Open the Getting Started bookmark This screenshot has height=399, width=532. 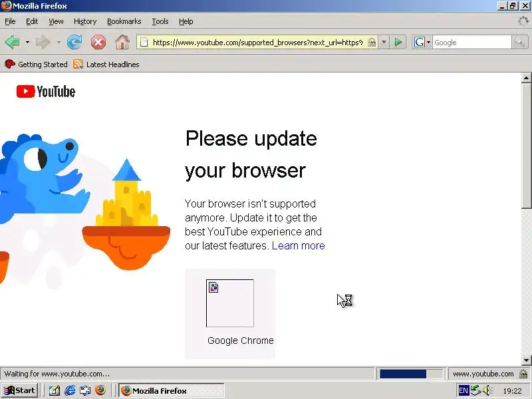click(x=36, y=64)
